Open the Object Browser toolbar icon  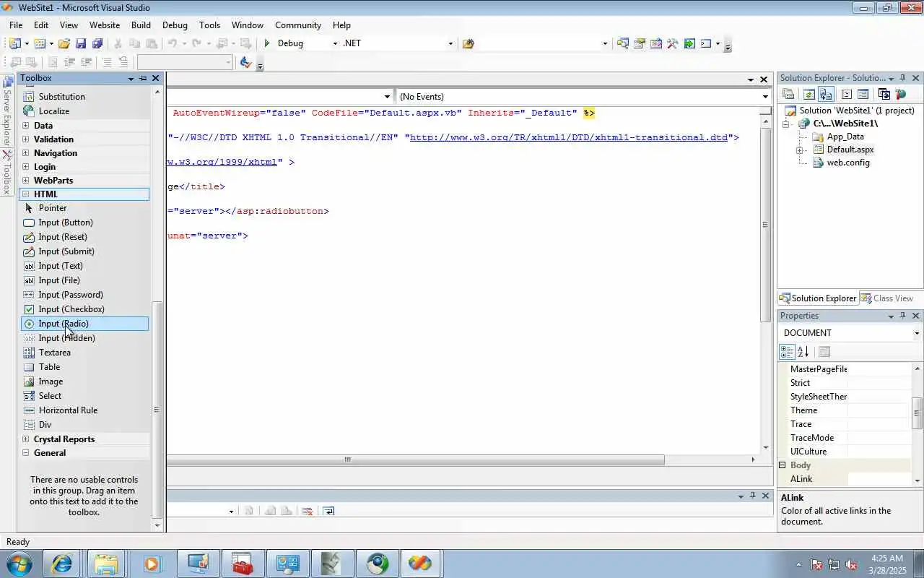pyautogui.click(x=656, y=43)
